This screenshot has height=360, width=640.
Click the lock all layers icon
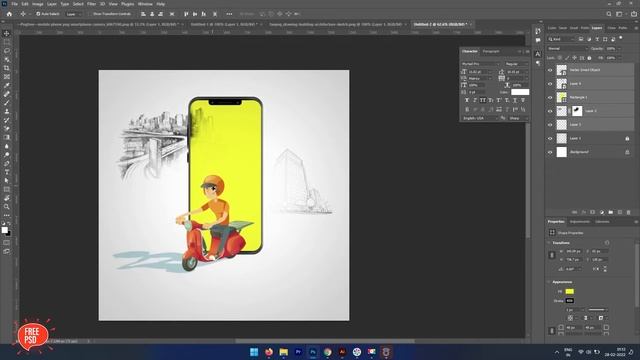[x=589, y=58]
